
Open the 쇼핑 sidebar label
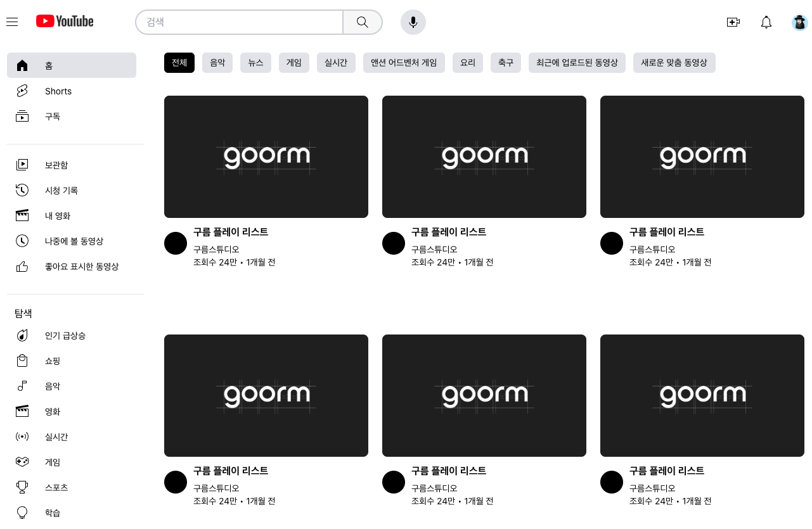point(53,360)
